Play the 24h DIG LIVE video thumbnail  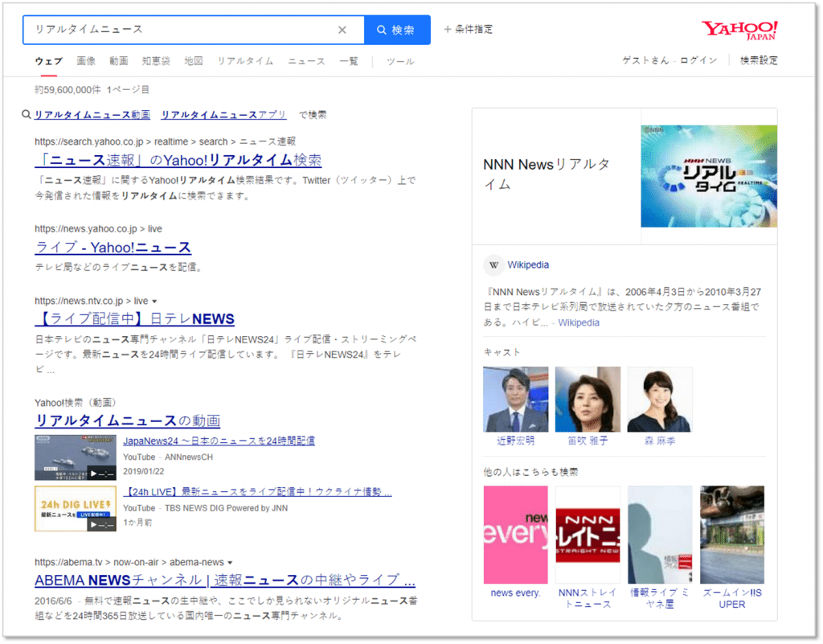[76, 509]
